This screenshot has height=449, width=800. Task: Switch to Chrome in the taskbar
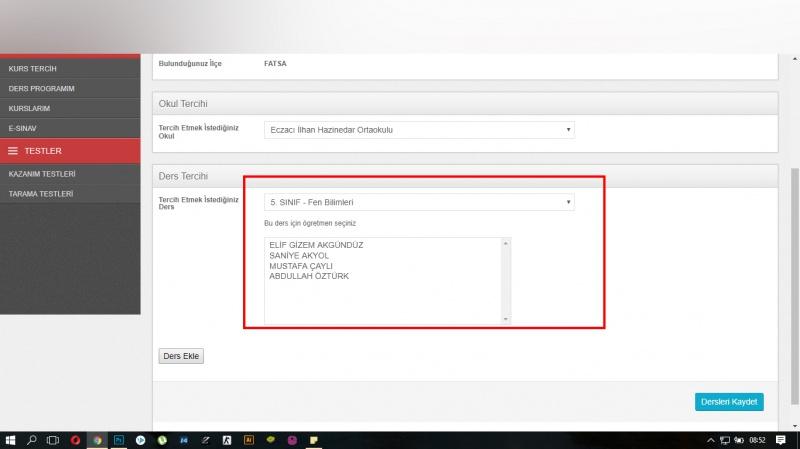coord(97,440)
